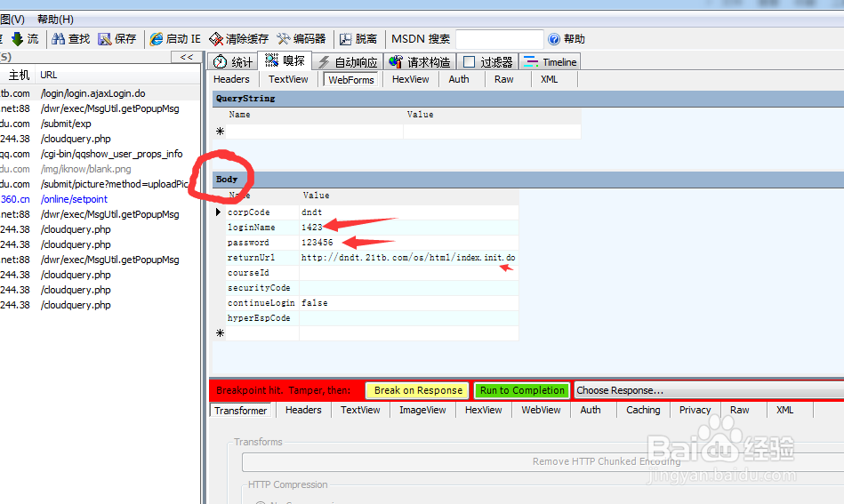Collapse session list with << button
Image resolution: width=844 pixels, height=504 pixels.
pyautogui.click(x=186, y=57)
